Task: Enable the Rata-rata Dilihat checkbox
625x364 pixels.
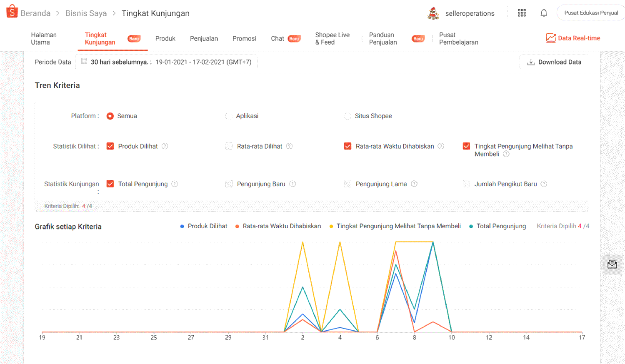Action: 229,146
